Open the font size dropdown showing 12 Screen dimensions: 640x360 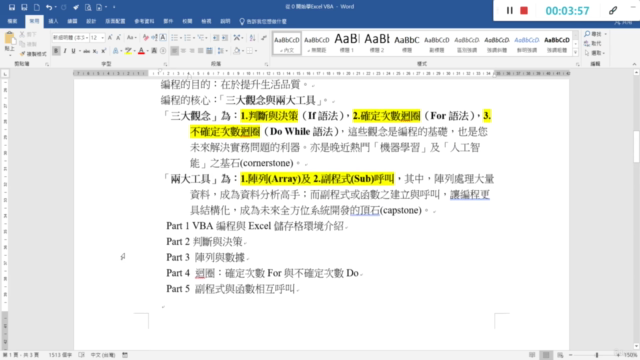pyautogui.click(x=102, y=38)
